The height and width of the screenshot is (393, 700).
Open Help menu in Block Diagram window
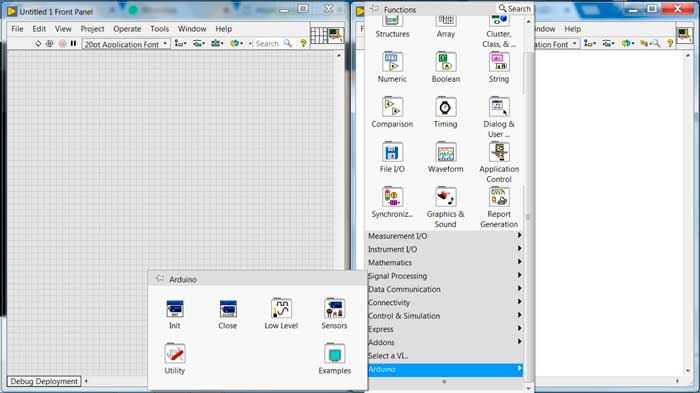[572, 29]
